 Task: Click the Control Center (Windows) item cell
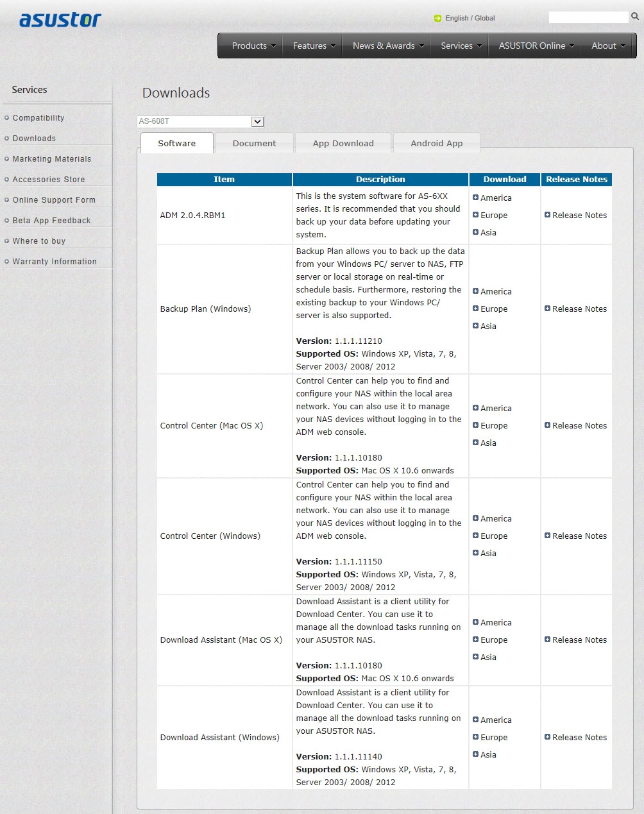pyautogui.click(x=225, y=536)
